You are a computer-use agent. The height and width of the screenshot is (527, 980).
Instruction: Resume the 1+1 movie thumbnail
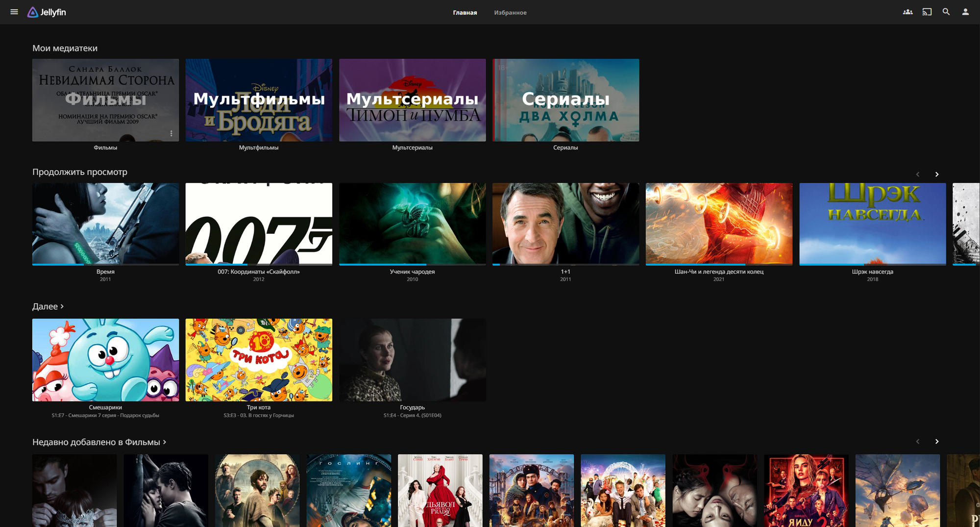pos(566,224)
